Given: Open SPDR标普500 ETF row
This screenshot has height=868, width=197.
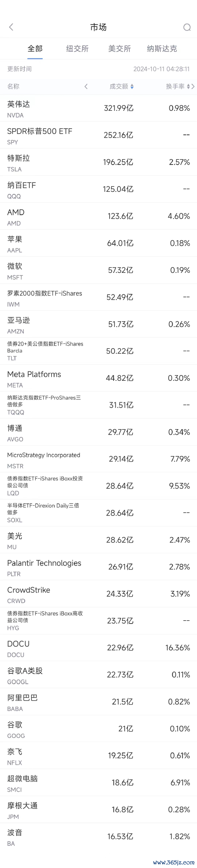Looking at the screenshot, I should 98,135.
